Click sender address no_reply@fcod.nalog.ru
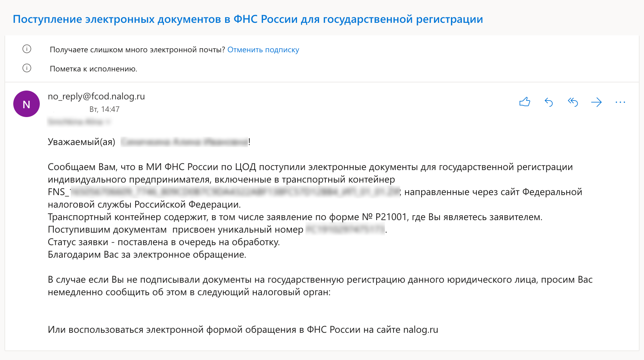Viewport: 644px width, 360px height. tap(96, 96)
